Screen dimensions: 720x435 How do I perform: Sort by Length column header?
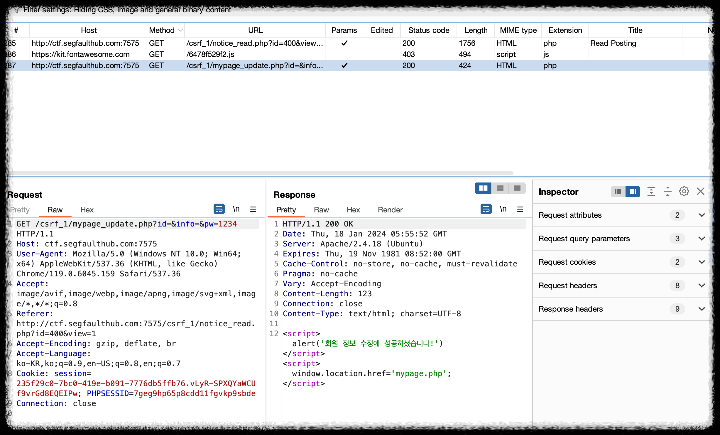[476, 30]
